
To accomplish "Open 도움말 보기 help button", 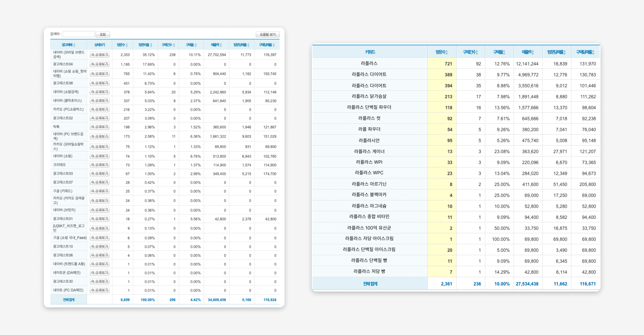I will click(x=268, y=34).
